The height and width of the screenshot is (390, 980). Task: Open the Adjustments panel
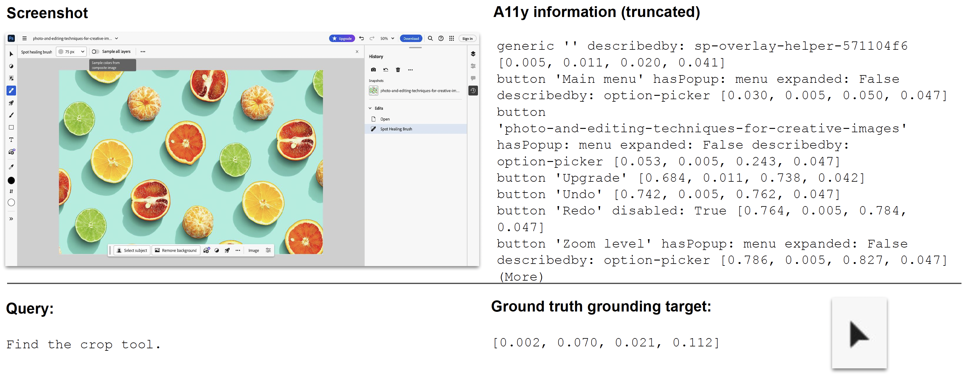pos(473,66)
